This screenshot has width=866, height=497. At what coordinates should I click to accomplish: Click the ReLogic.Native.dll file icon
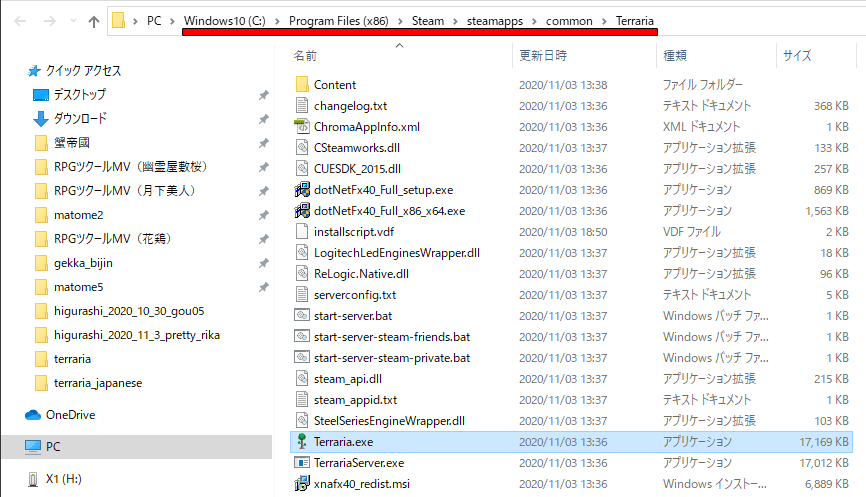[302, 273]
